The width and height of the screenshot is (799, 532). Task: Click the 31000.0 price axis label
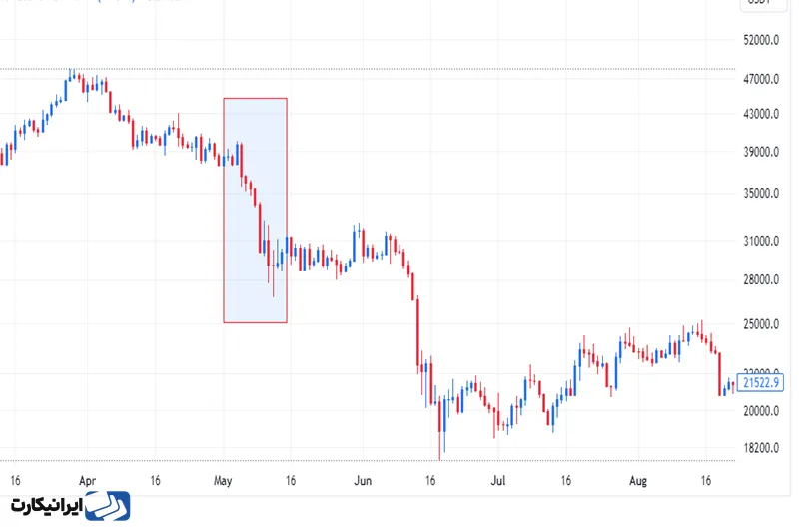(763, 242)
